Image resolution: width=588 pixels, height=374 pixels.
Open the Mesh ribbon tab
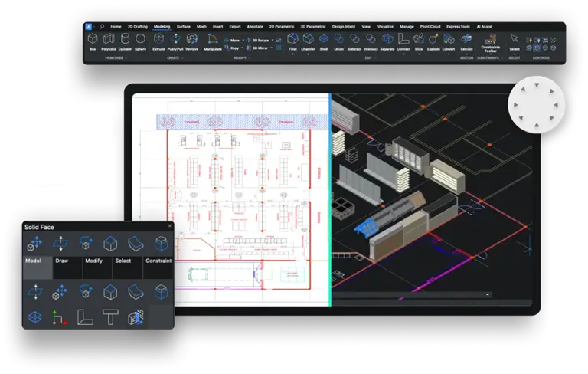click(x=201, y=27)
